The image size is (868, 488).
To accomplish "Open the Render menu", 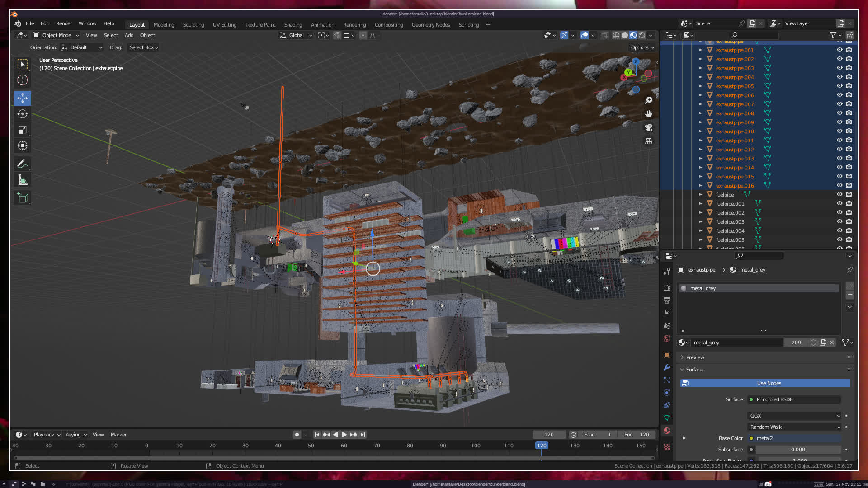I will coord(64,23).
